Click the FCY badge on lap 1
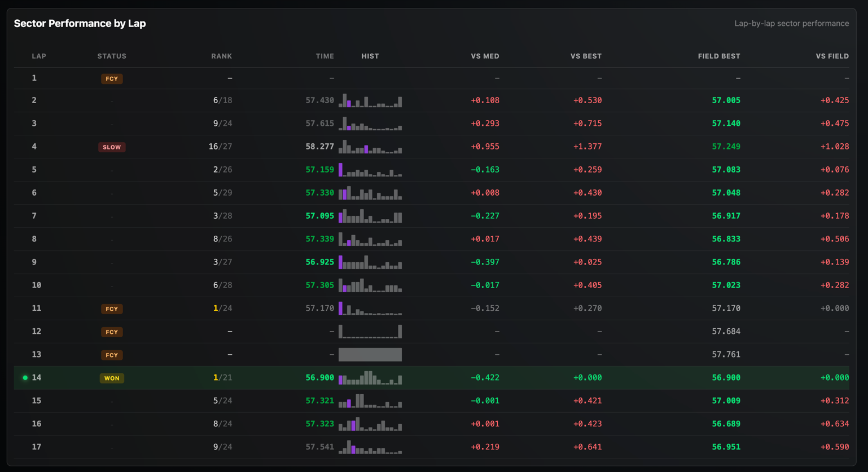Viewport: 868px width, 472px height. [112, 78]
